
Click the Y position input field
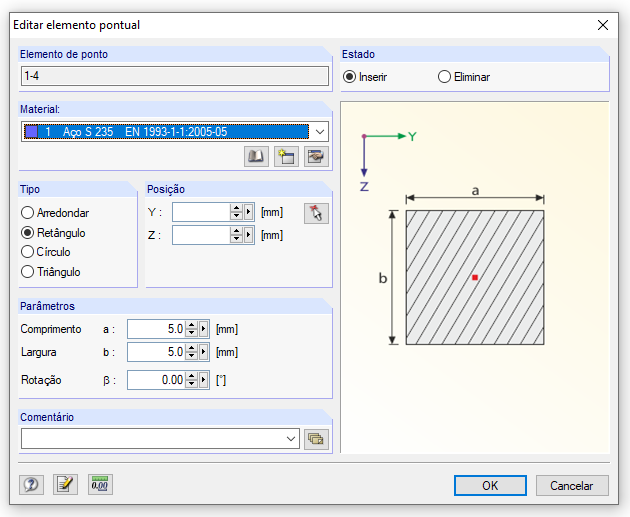tap(201, 212)
